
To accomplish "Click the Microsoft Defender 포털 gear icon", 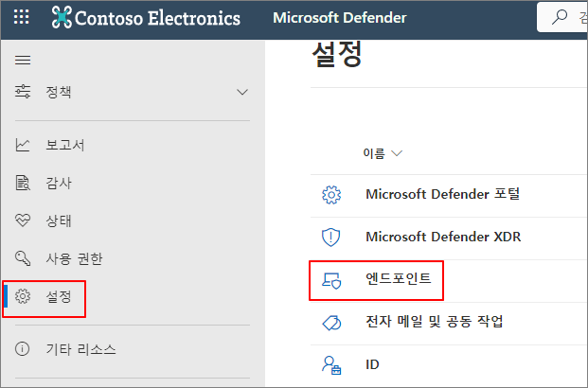I will (x=331, y=195).
